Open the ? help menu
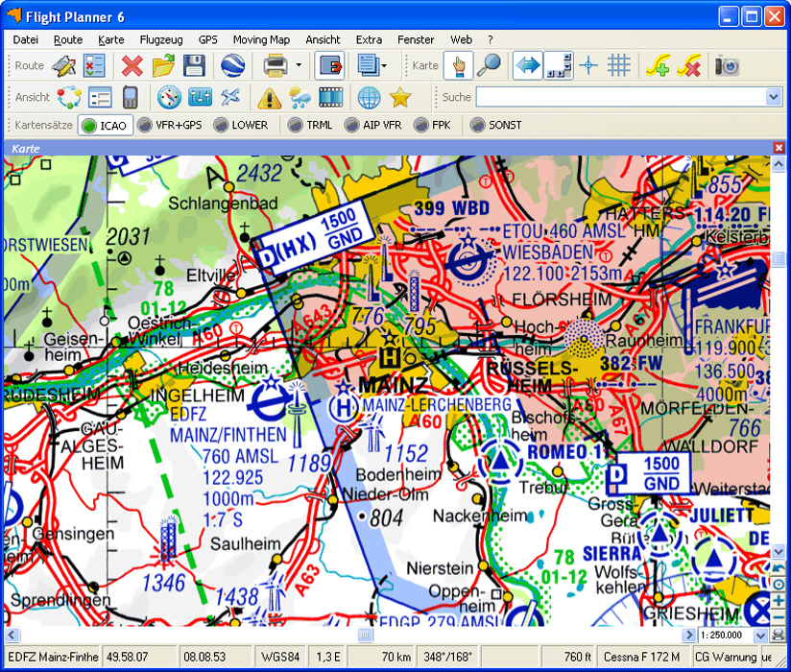 point(491,40)
